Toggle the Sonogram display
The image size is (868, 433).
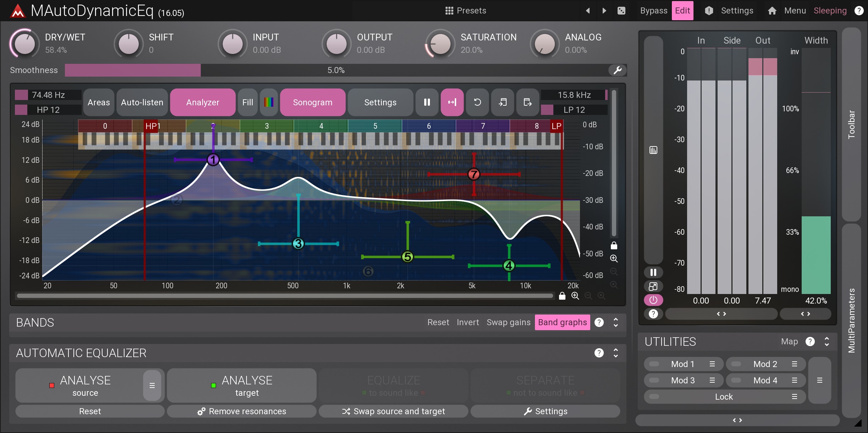[313, 102]
